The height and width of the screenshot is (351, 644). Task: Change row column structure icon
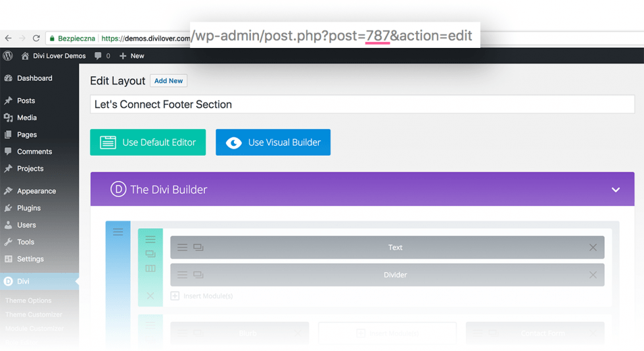[x=150, y=269]
